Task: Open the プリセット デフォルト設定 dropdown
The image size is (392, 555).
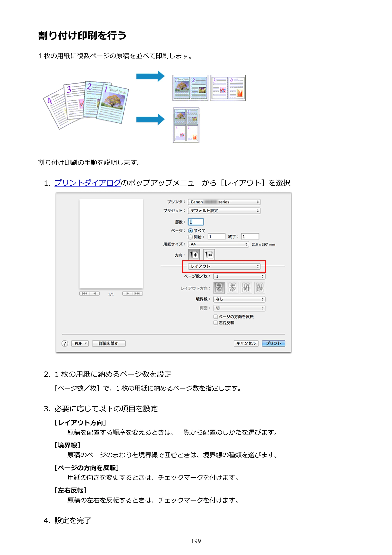Action: pyautogui.click(x=224, y=211)
